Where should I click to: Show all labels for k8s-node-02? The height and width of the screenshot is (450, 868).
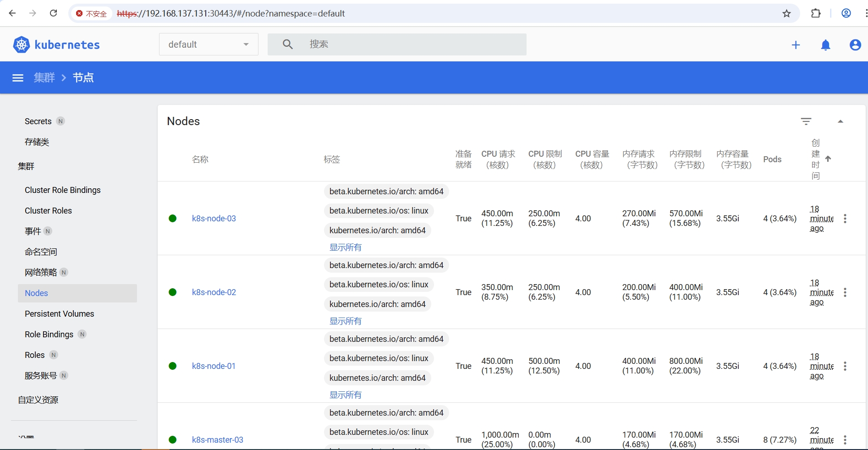(345, 321)
